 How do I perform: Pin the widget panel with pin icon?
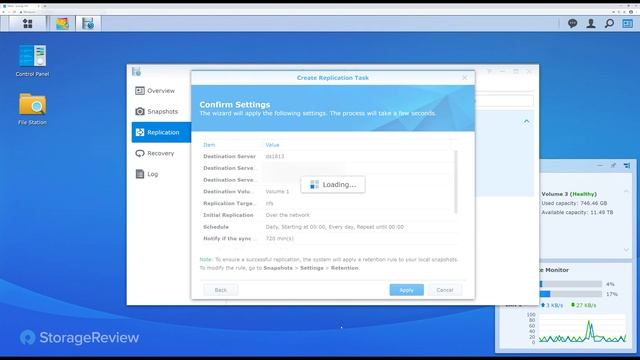[613, 165]
